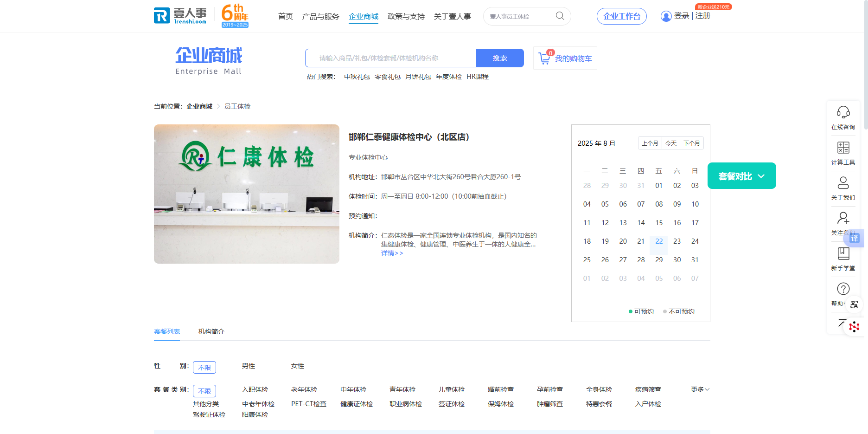Click the magnifier icon in top search
868x434 pixels.
coord(560,16)
